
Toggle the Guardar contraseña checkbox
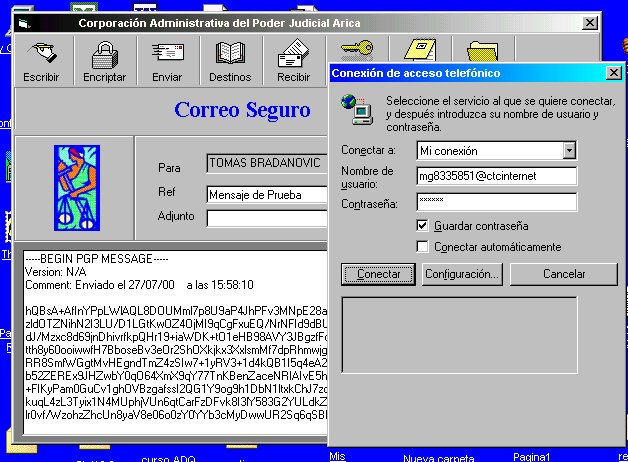pyautogui.click(x=423, y=226)
